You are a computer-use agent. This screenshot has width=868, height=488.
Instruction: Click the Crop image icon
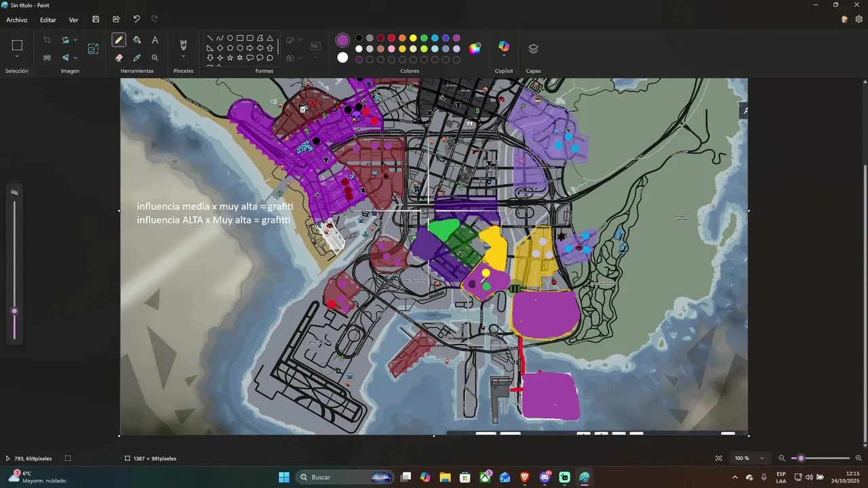coord(47,40)
